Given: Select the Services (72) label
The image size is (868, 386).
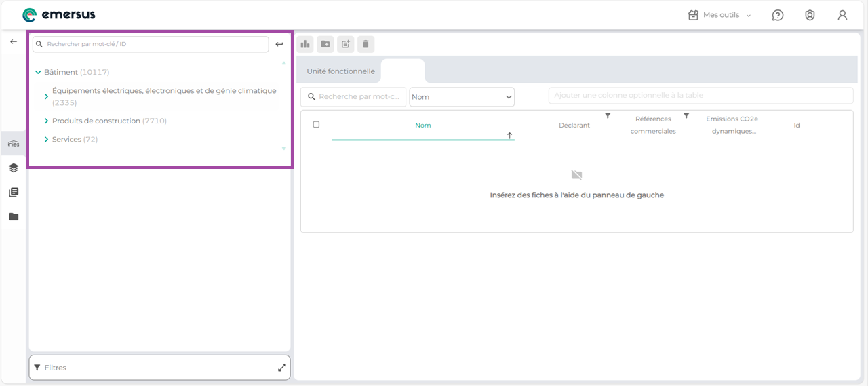Looking at the screenshot, I should click(75, 139).
